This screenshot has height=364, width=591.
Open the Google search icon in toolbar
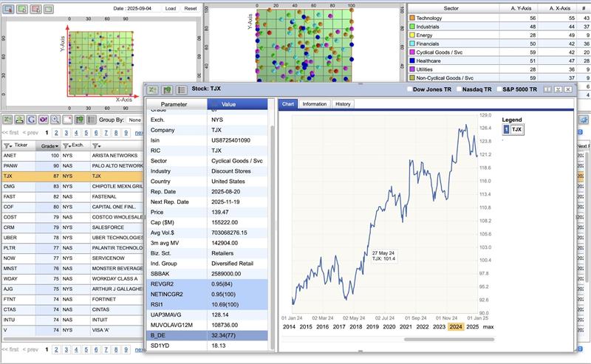click(x=32, y=119)
